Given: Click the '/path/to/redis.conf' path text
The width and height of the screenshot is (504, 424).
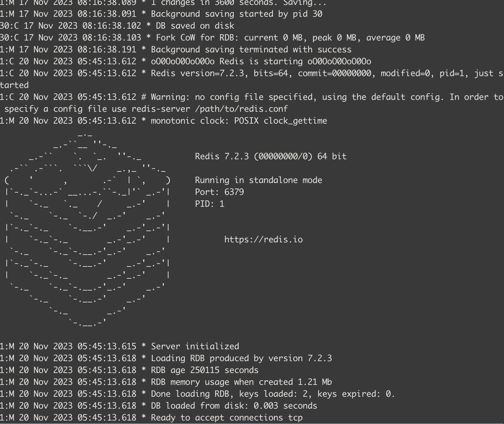Looking at the screenshot, I should coord(241,109).
